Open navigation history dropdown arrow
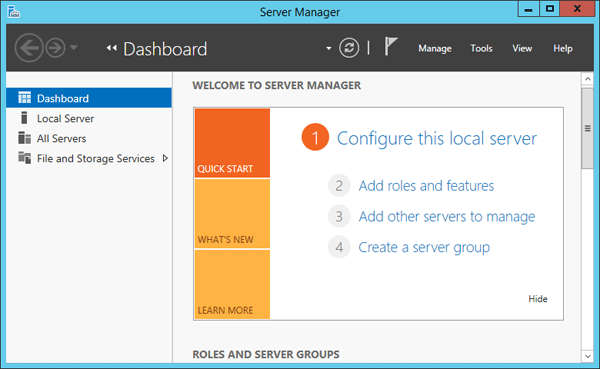This screenshot has height=369, width=600. 74,48
